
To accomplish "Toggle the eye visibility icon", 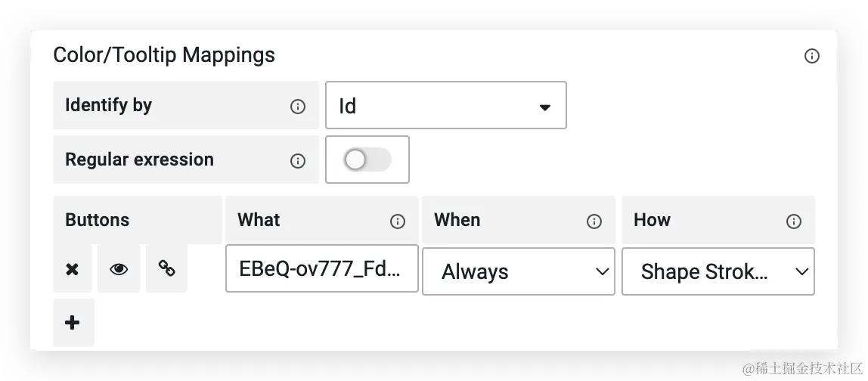I will tap(119, 269).
